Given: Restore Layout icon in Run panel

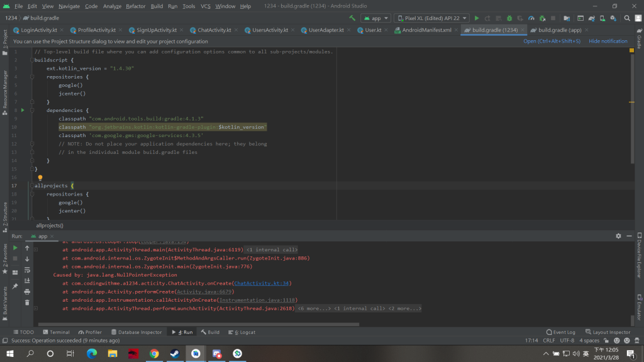Looking at the screenshot, I should click(x=15, y=272).
